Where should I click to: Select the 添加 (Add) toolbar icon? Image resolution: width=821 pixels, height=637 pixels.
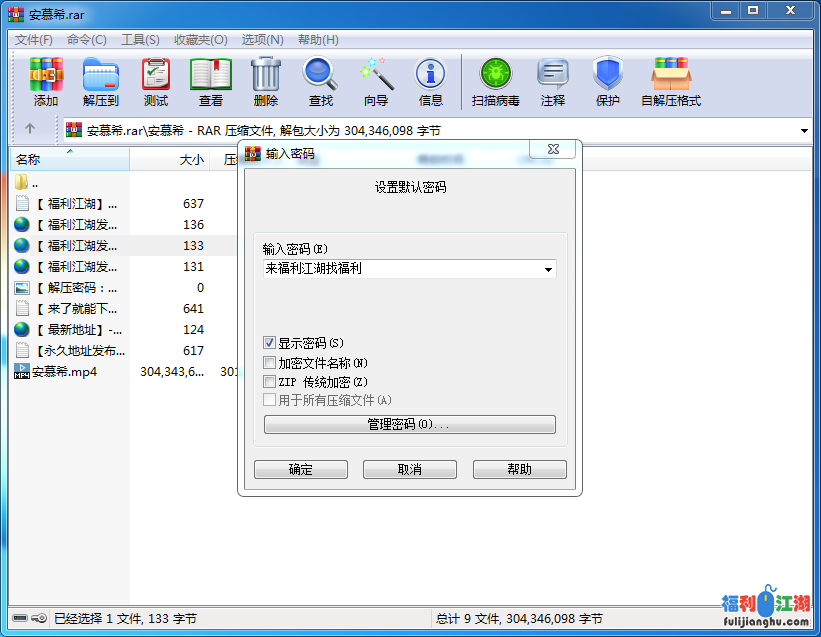point(46,80)
